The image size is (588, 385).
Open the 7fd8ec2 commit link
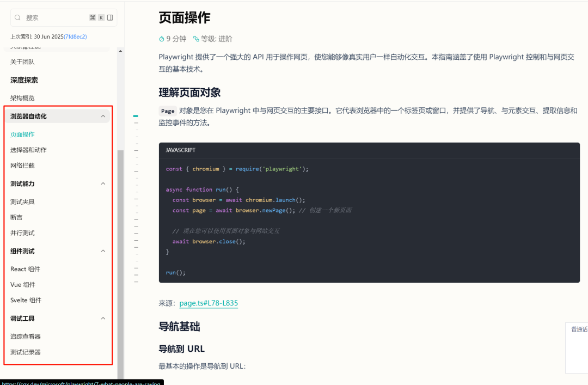click(75, 36)
